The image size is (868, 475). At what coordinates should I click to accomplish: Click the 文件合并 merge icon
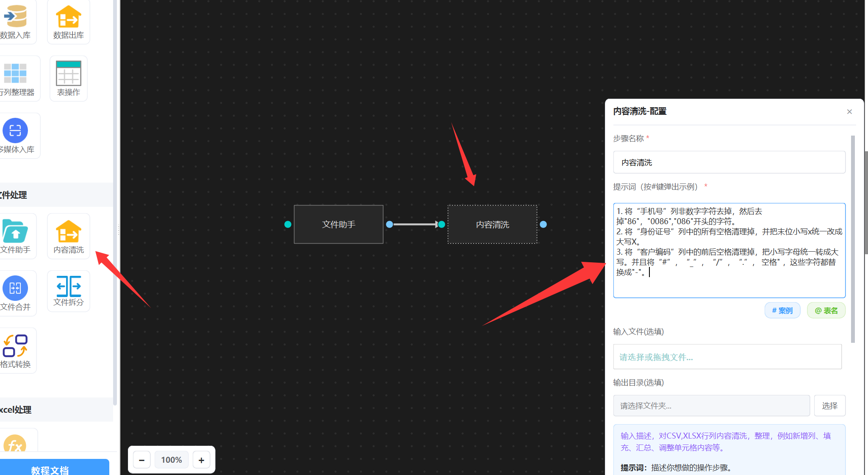pyautogui.click(x=15, y=289)
